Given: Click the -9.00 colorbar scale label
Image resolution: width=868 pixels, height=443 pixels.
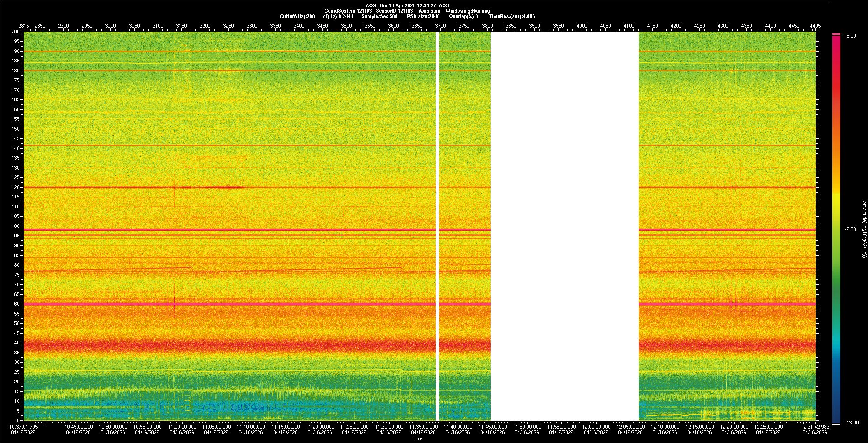Looking at the screenshot, I should point(850,230).
